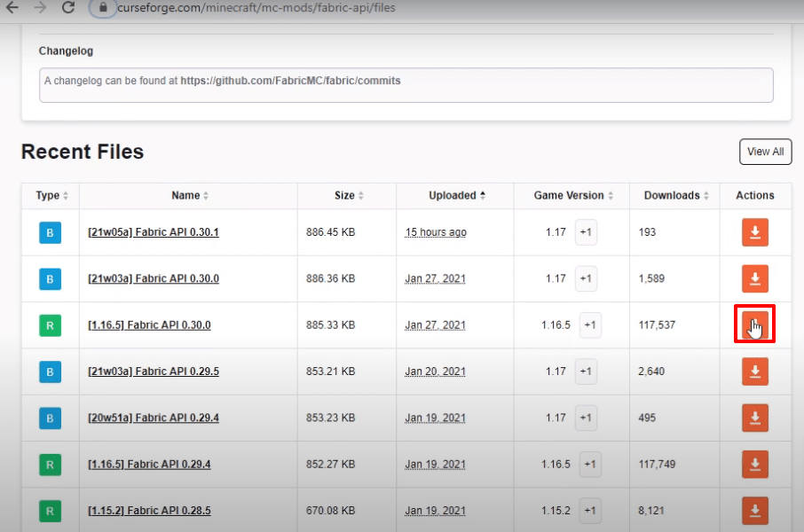Click the 885.33 KB size cell

pyautogui.click(x=331, y=325)
